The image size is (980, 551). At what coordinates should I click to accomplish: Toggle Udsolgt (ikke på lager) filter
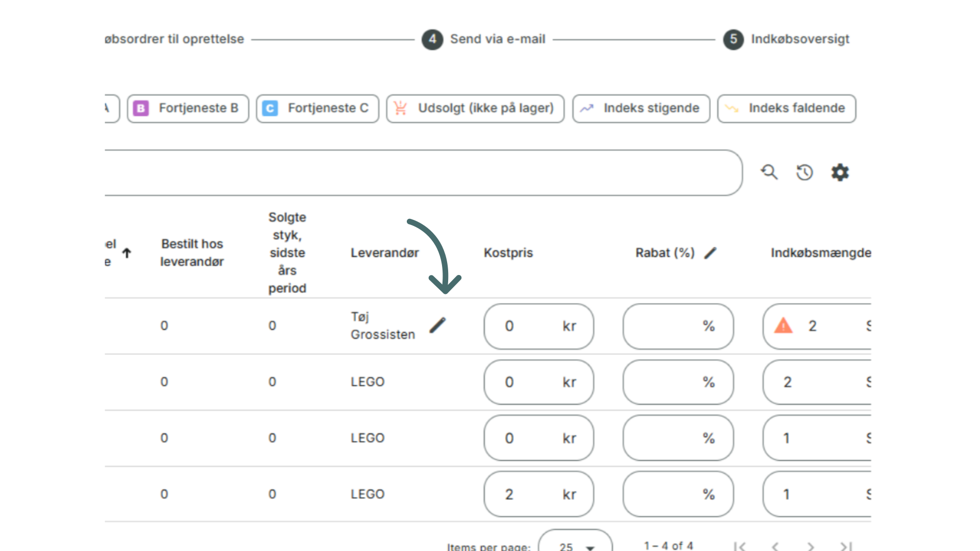click(475, 108)
